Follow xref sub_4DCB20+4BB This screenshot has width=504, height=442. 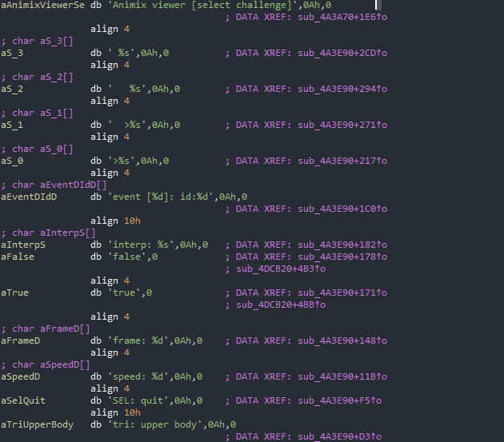tap(281, 305)
